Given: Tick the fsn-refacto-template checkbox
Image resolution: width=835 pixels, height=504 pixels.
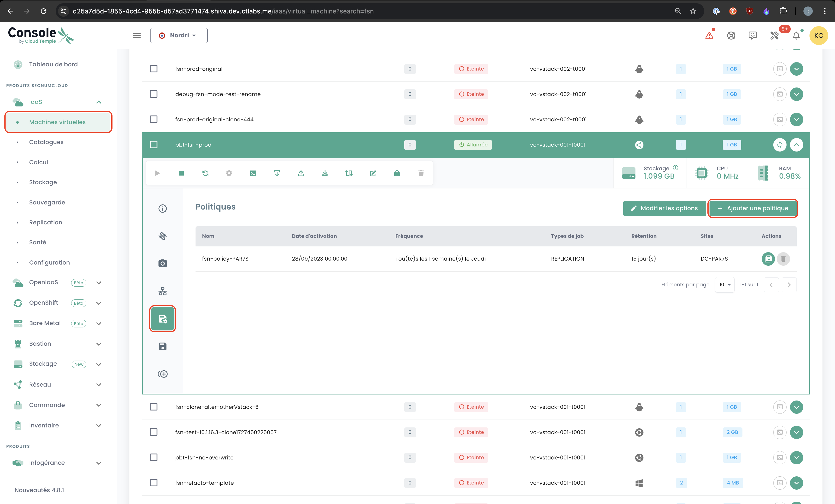Looking at the screenshot, I should click(154, 483).
